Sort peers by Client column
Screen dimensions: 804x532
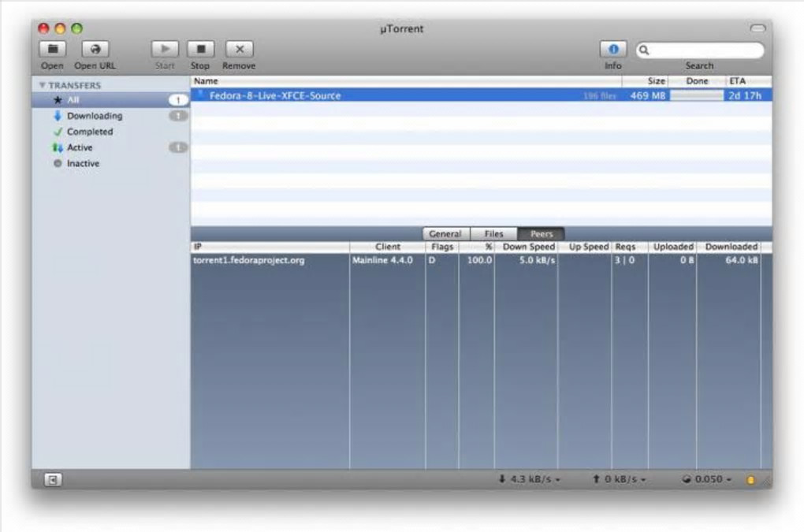388,247
